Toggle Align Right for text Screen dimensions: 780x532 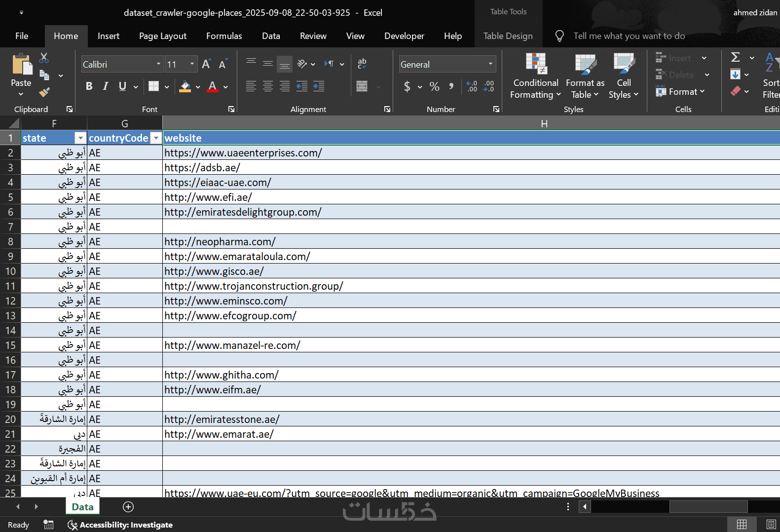285,86
